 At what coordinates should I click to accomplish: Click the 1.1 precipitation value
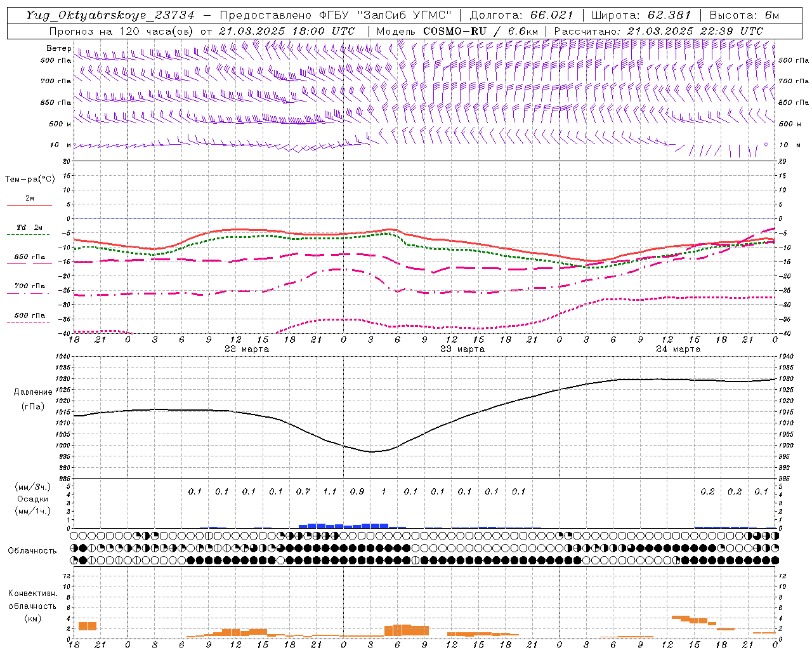pos(330,492)
